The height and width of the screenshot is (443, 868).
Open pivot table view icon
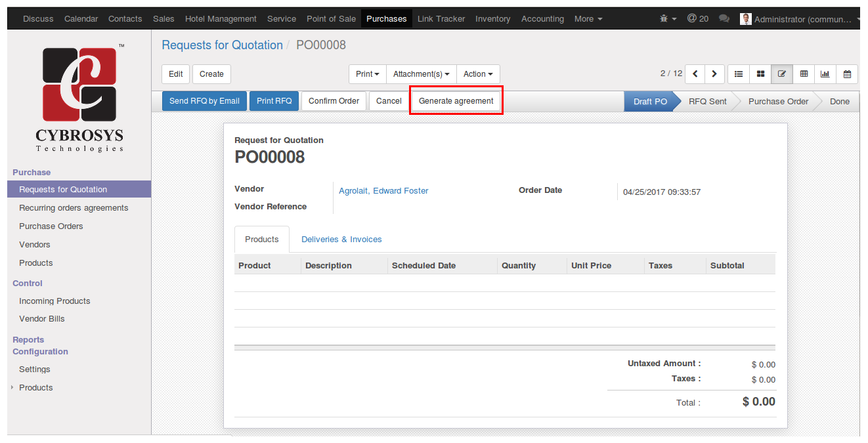pos(804,74)
